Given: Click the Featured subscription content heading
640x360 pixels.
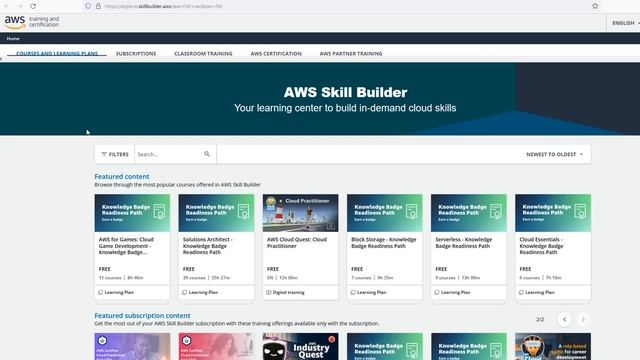Looking at the screenshot, I should pos(142,316).
